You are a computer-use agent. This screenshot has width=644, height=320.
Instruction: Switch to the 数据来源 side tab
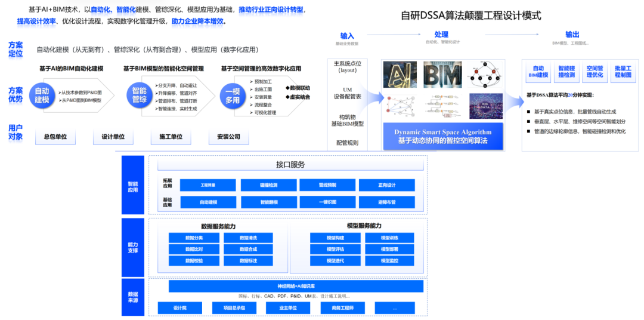click(133, 297)
